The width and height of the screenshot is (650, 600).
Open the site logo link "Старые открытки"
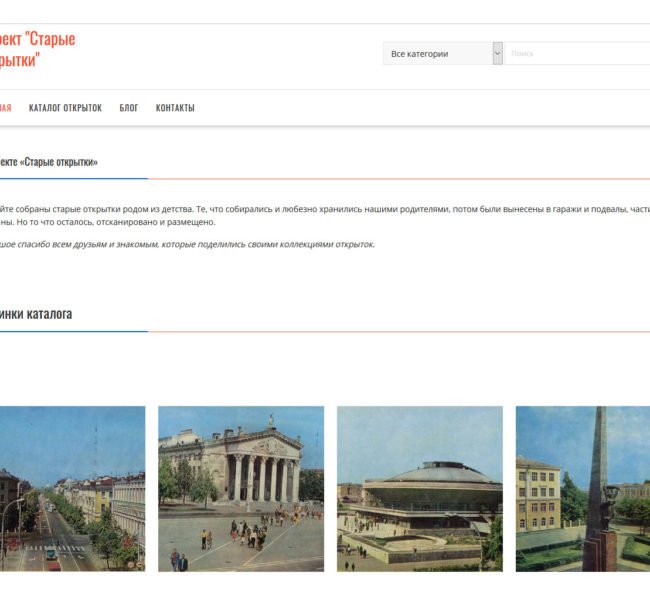coord(37,49)
